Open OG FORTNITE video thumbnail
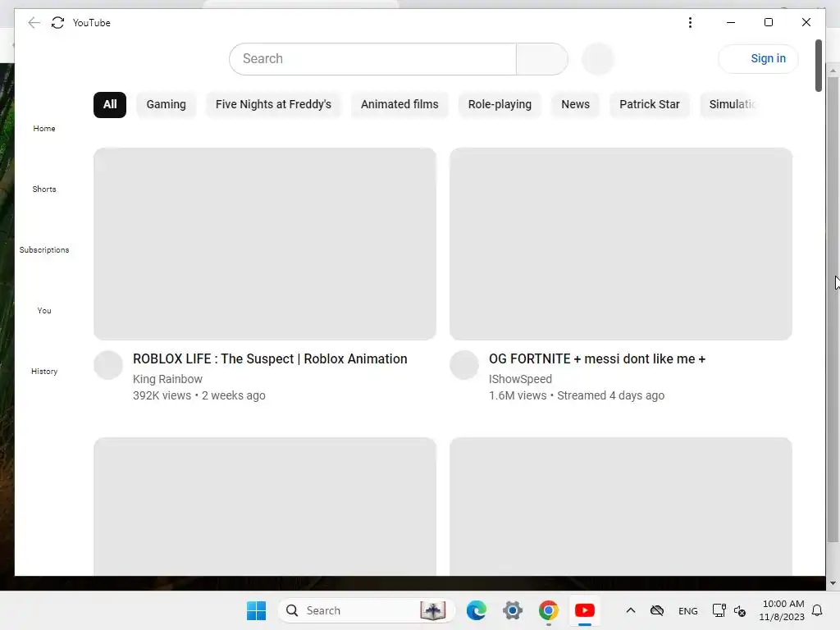 621,244
